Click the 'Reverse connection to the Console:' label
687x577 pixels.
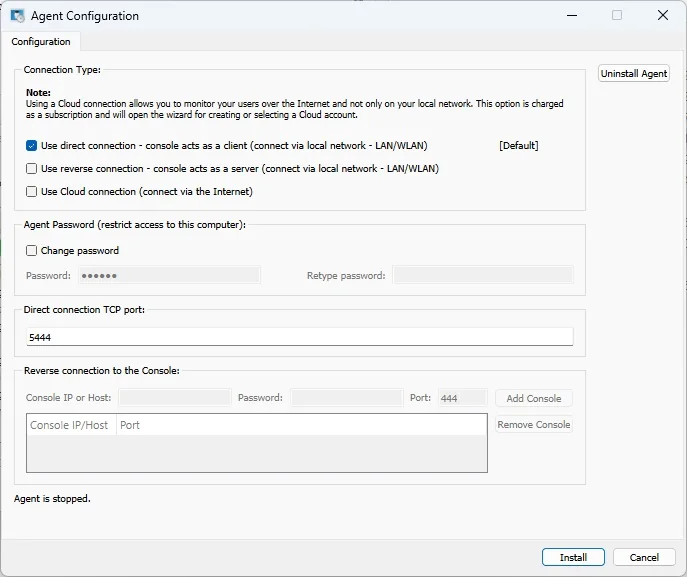pyautogui.click(x=102, y=371)
